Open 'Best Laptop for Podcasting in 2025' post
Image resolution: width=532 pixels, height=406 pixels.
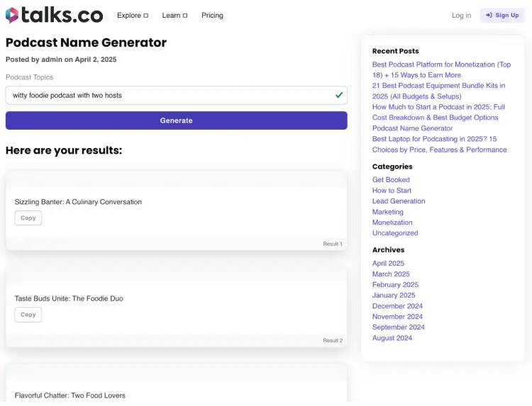439,144
